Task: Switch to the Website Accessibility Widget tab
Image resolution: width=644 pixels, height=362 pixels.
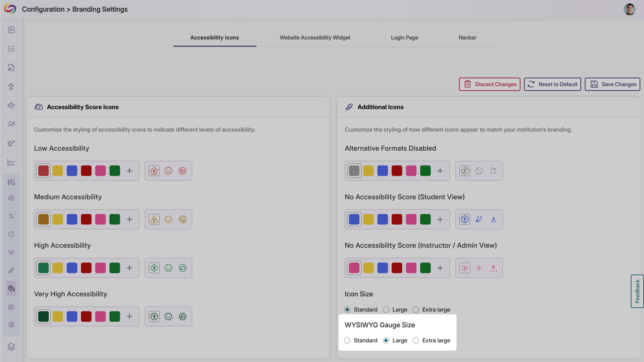Action: click(x=315, y=37)
